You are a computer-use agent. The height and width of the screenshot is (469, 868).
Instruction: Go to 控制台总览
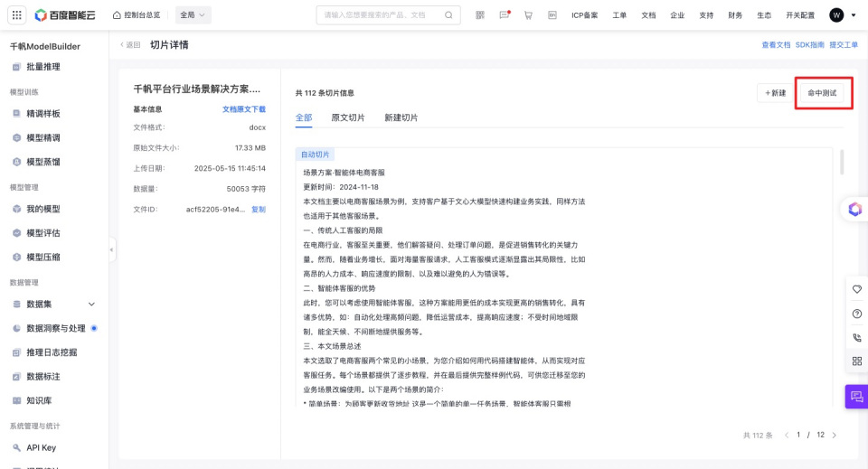[137, 15]
